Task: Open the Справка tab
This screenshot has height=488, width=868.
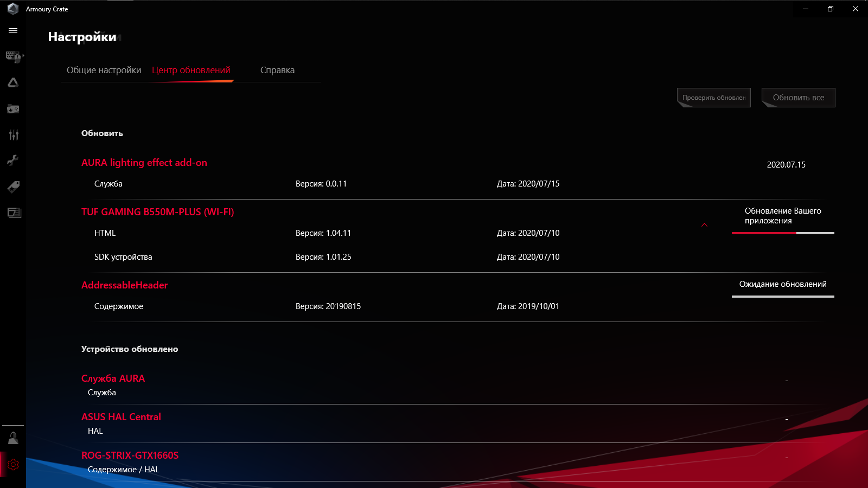Action: [x=277, y=70]
